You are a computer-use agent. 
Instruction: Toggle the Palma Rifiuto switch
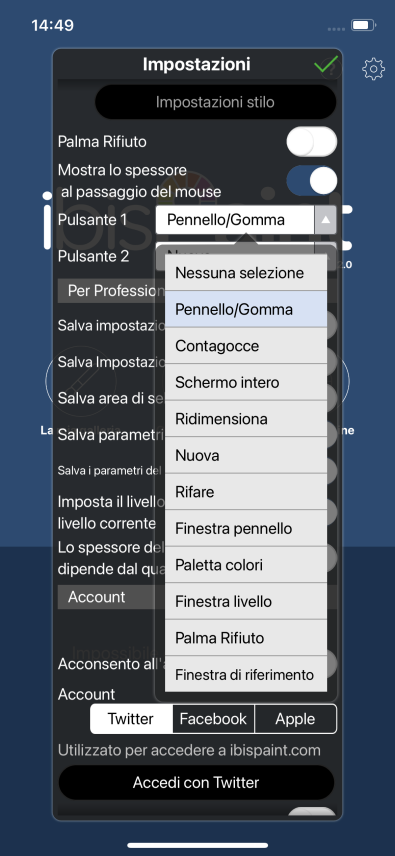[312, 142]
